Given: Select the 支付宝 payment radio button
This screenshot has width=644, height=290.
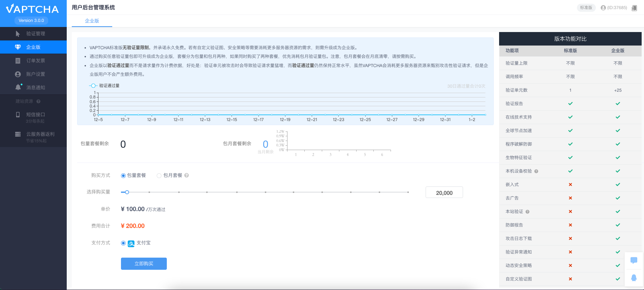Looking at the screenshot, I should click(x=123, y=243).
